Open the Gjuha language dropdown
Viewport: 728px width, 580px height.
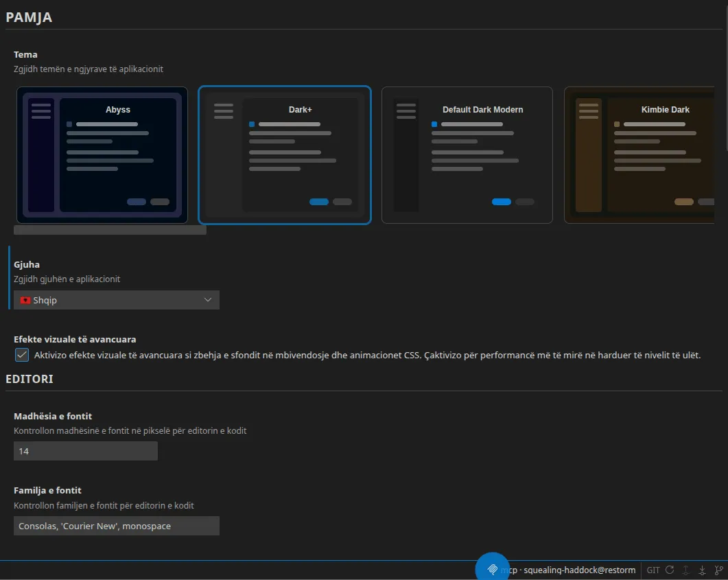117,300
